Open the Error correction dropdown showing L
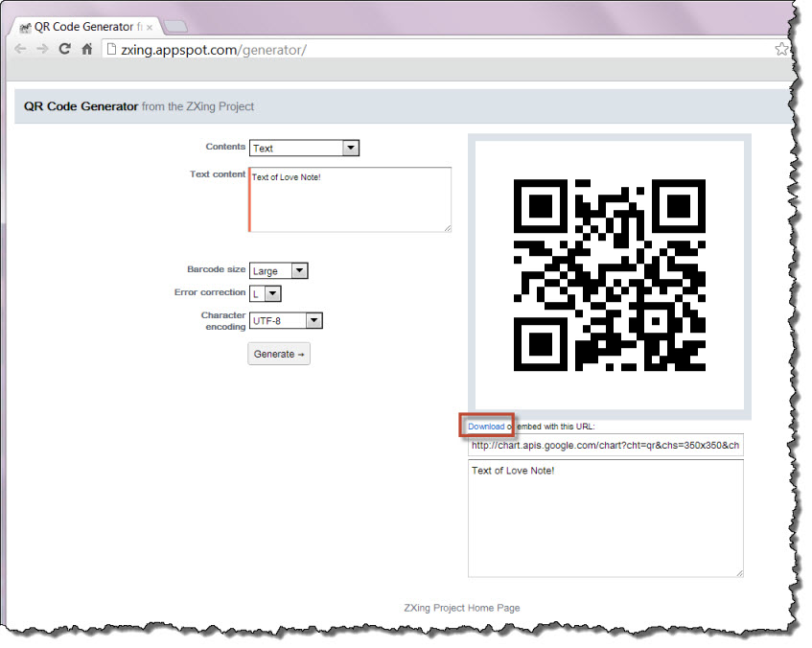 click(265, 292)
